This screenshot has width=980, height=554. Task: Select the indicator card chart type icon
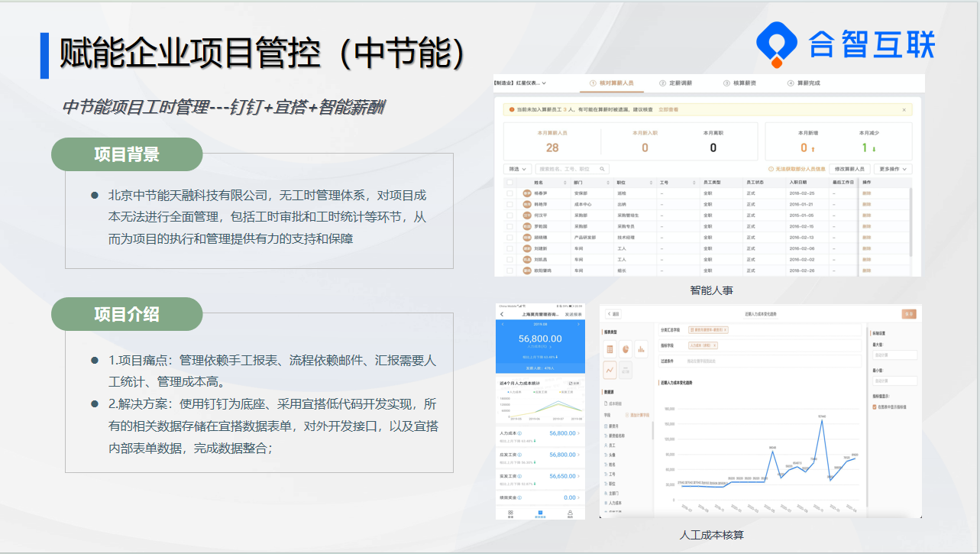[626, 369]
